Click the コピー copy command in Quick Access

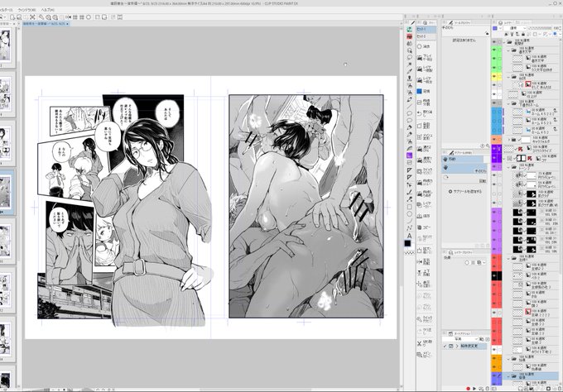pyautogui.click(x=425, y=227)
